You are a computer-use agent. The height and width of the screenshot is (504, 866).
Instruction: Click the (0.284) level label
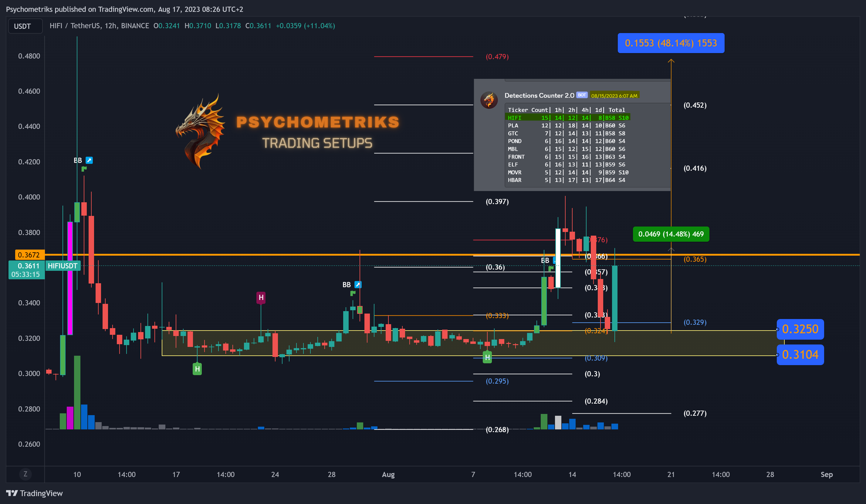[x=596, y=401]
